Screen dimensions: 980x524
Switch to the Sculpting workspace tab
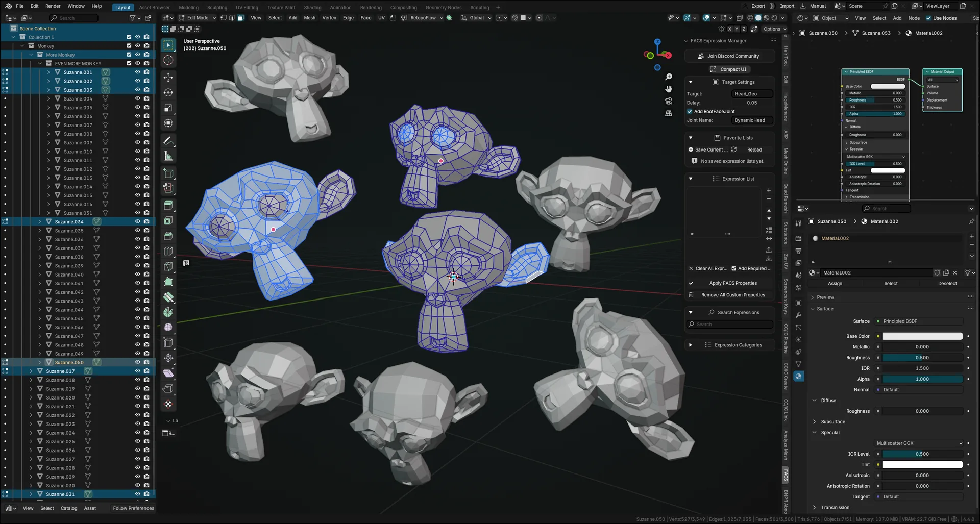coord(217,7)
